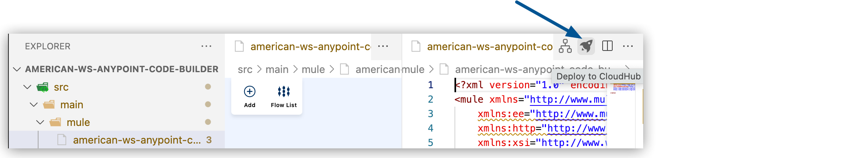Click the 'main' breadcrumb segment
The image size is (868, 158).
tap(277, 69)
